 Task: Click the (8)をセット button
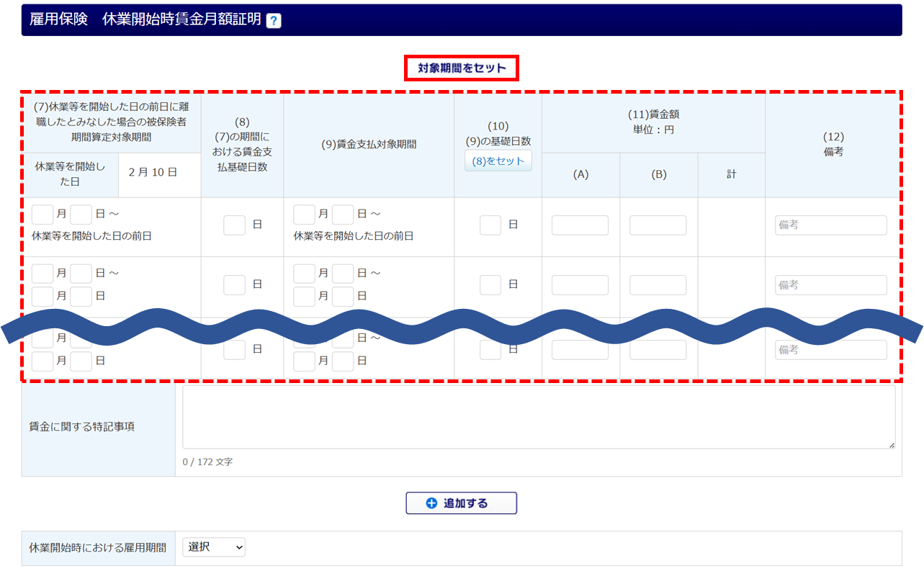(498, 161)
